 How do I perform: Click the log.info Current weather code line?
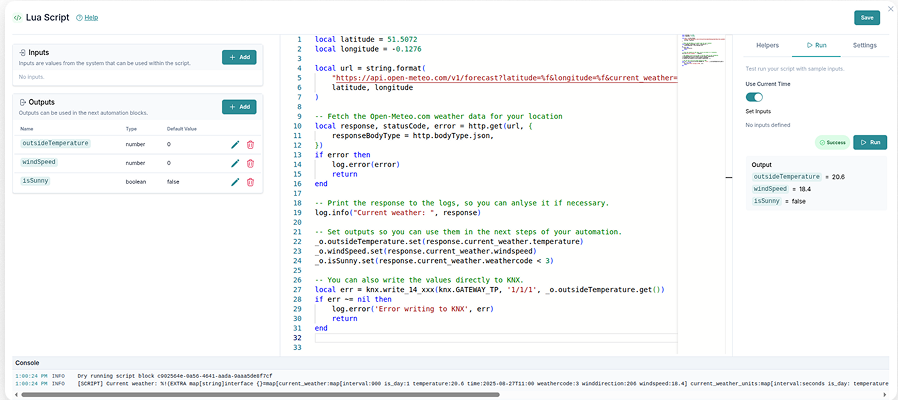pos(397,213)
